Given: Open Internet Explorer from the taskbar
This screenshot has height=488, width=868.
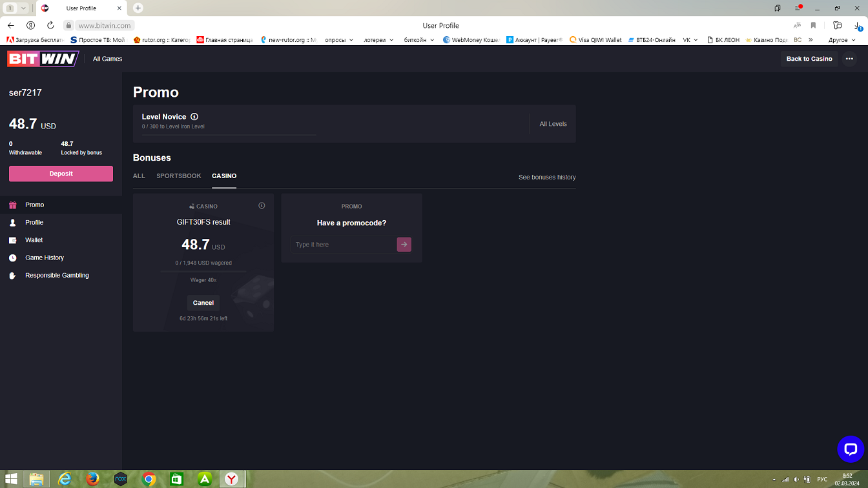Looking at the screenshot, I should (x=65, y=479).
